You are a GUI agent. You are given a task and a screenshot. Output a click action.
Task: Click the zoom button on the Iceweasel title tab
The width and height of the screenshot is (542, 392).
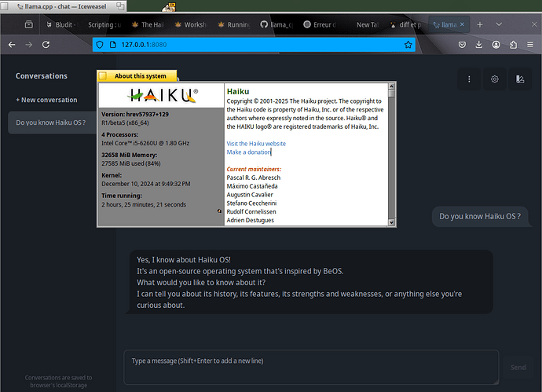point(120,6)
